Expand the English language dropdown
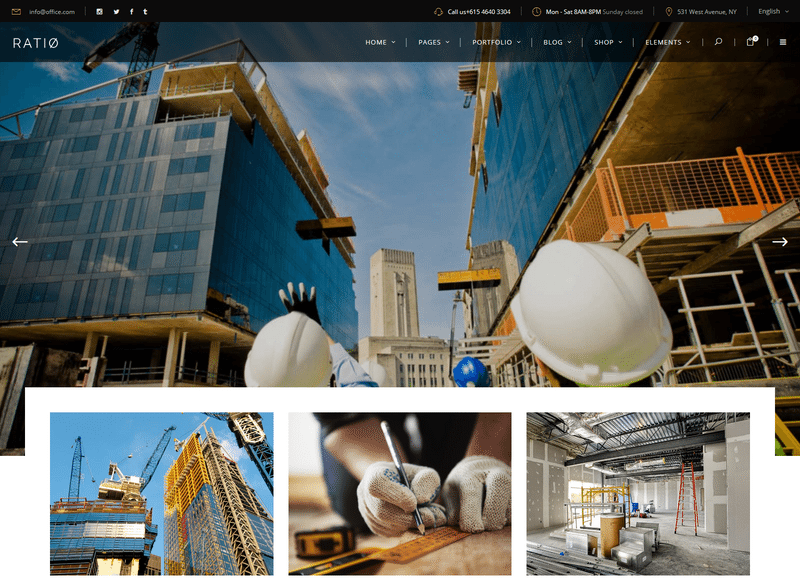 (773, 12)
